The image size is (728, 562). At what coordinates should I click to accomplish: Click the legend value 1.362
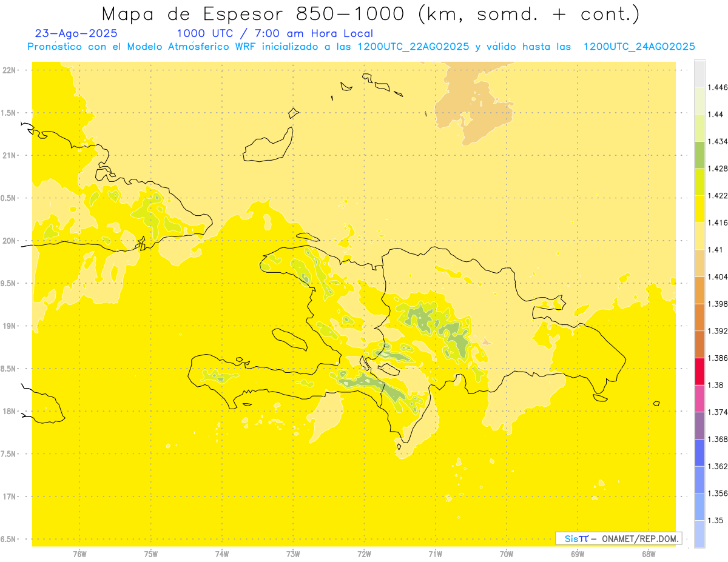[718, 466]
